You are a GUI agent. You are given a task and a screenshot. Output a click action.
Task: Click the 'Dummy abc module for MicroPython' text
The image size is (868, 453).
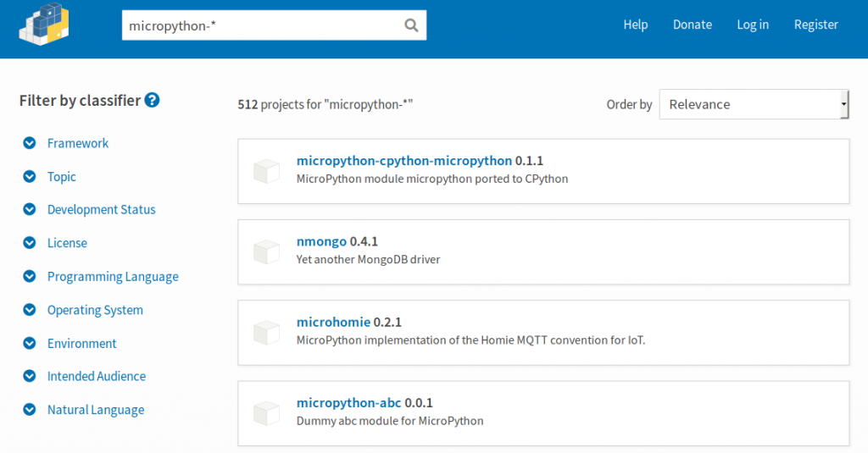coord(390,421)
